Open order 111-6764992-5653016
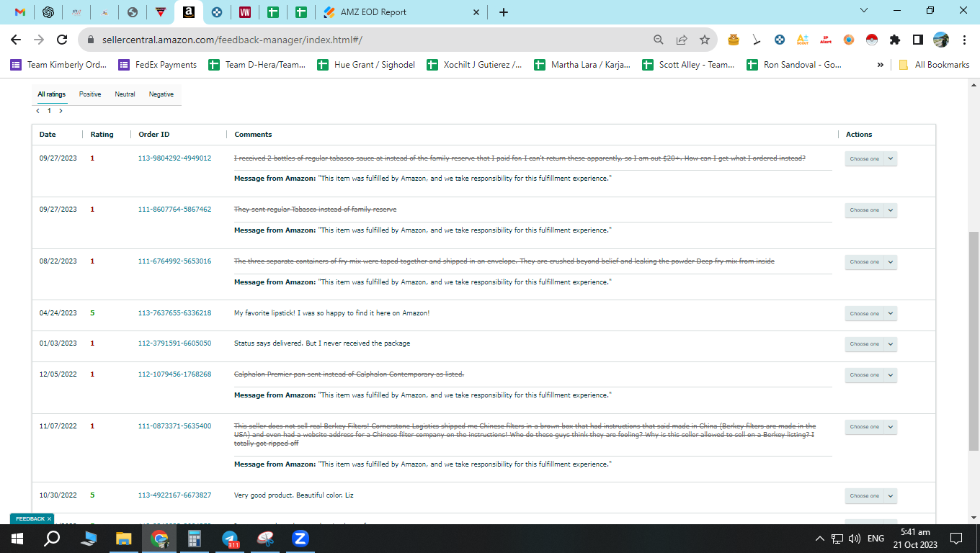The height and width of the screenshot is (553, 980). [174, 261]
